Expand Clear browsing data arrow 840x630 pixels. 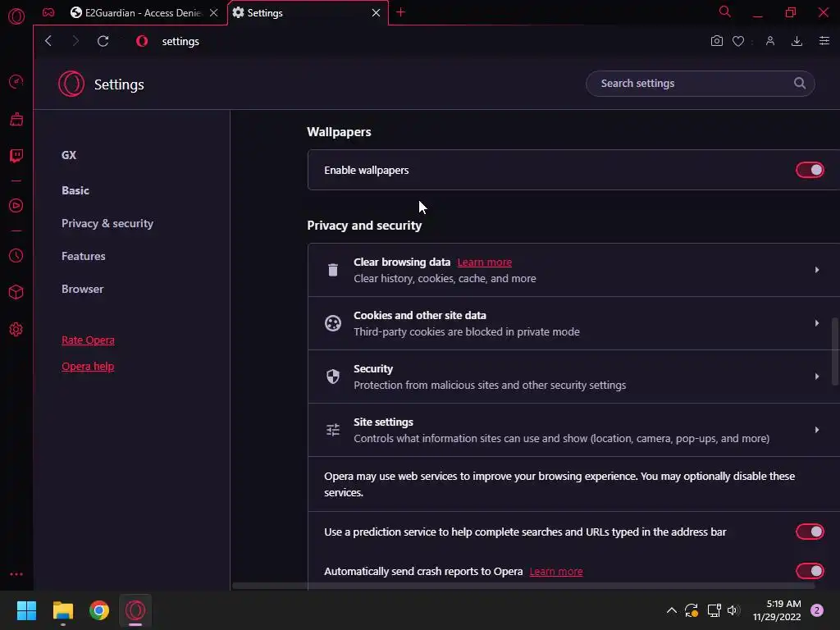[817, 270]
